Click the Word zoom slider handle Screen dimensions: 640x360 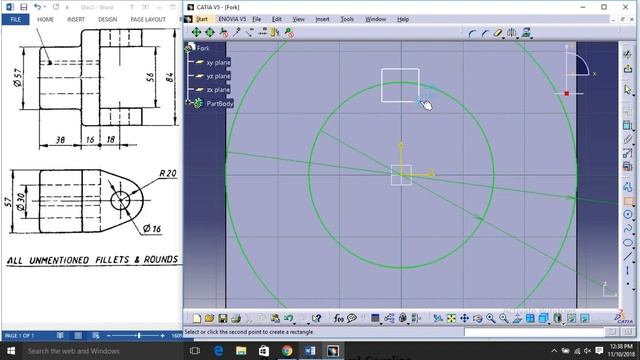coord(139,336)
